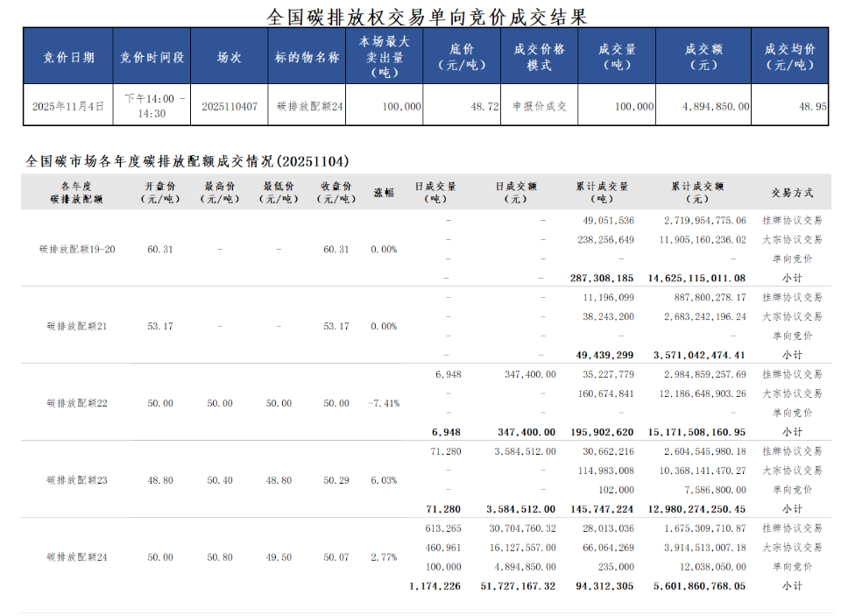Click the 竞价日期 header cell
841x616 pixels.
point(69,57)
